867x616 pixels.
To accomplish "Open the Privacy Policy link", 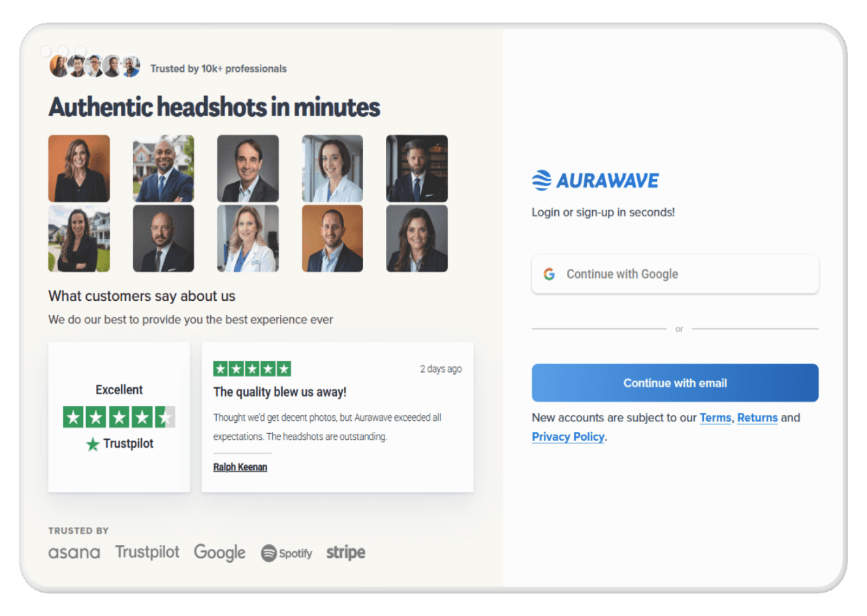I will pyautogui.click(x=568, y=437).
